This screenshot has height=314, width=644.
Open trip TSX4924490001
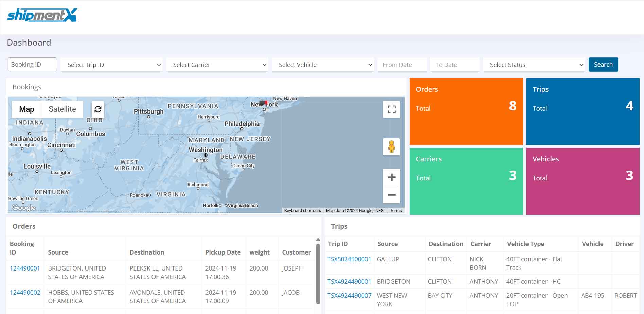[349, 281]
